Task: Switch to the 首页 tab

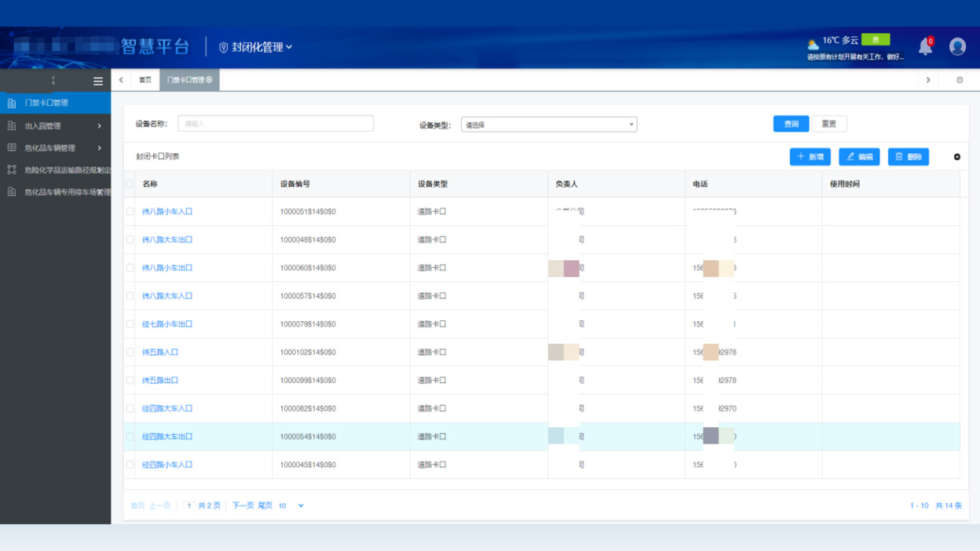Action: click(x=145, y=80)
